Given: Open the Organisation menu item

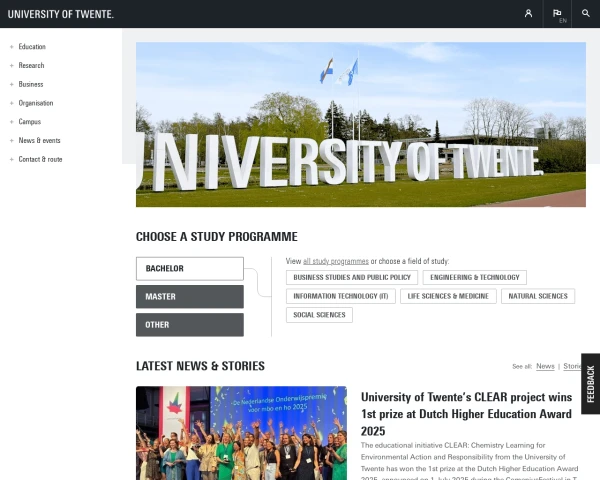Looking at the screenshot, I should click(36, 103).
